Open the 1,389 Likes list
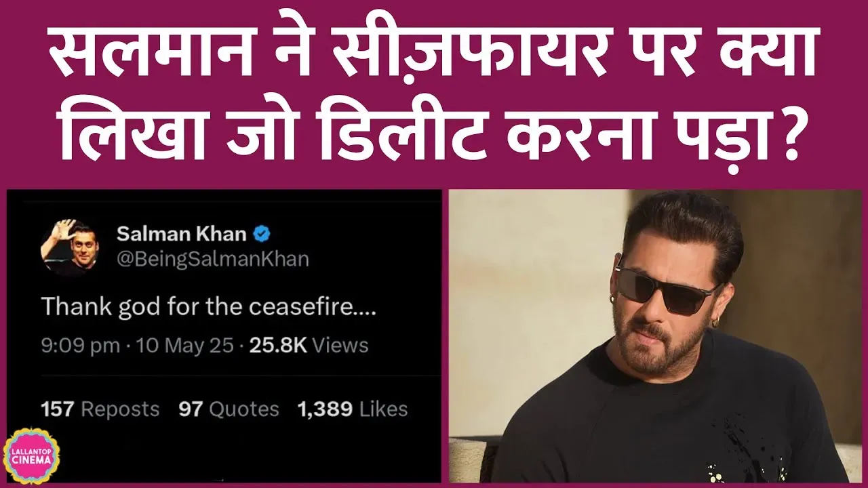This screenshot has width=868, height=488. (353, 409)
